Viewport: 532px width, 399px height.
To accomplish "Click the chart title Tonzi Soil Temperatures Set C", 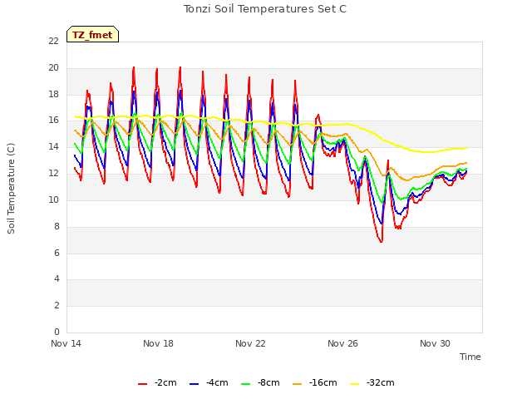I will coord(265,9).
